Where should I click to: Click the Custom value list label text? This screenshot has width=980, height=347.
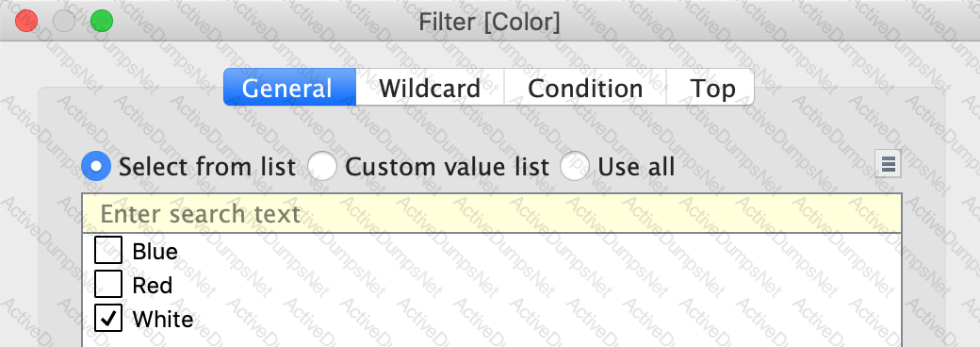coord(447,167)
